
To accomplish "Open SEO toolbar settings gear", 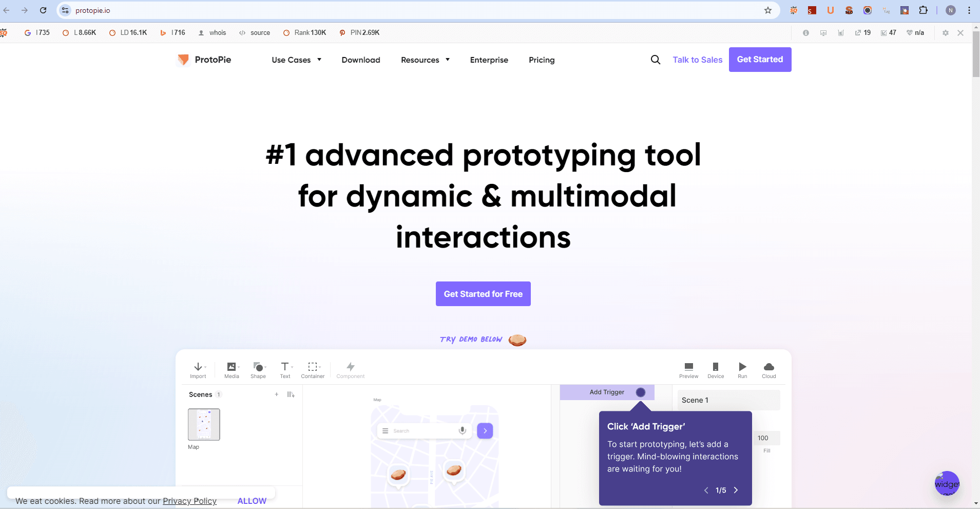I will (946, 33).
